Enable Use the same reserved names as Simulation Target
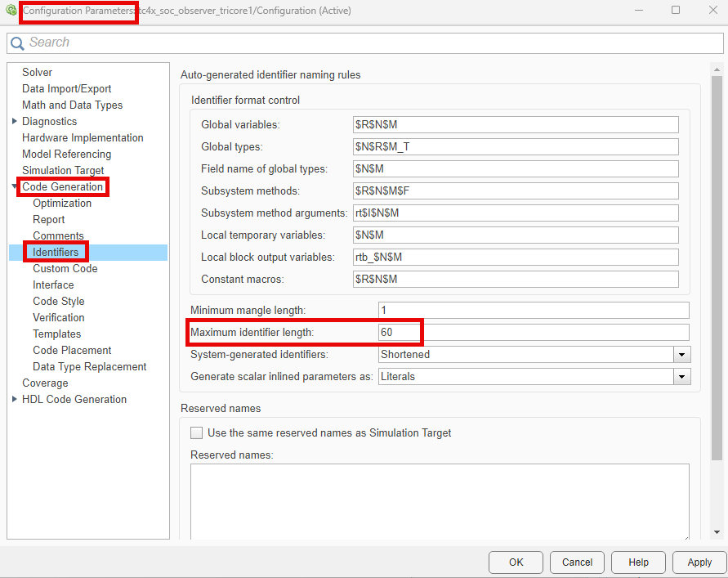The image size is (728, 578). (196, 433)
